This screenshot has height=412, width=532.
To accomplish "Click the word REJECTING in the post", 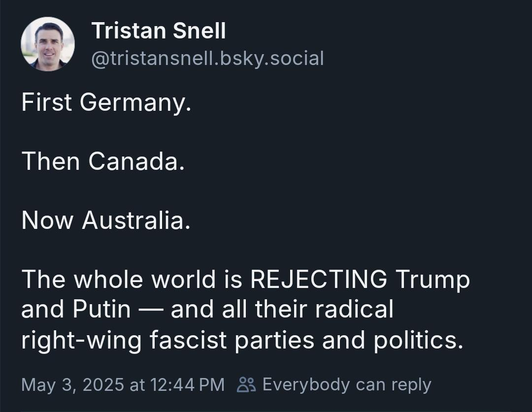I will (x=319, y=279).
